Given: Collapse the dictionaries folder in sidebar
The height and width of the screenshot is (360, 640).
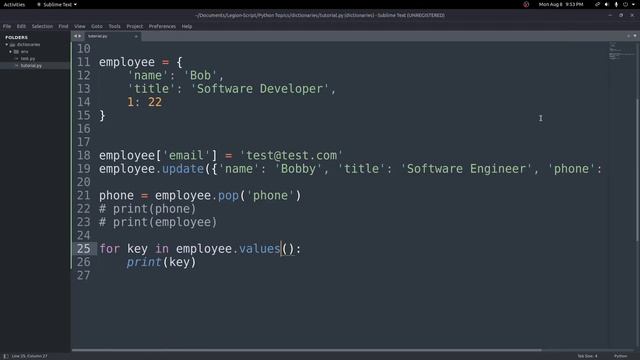Looking at the screenshot, I should click(x=7, y=44).
